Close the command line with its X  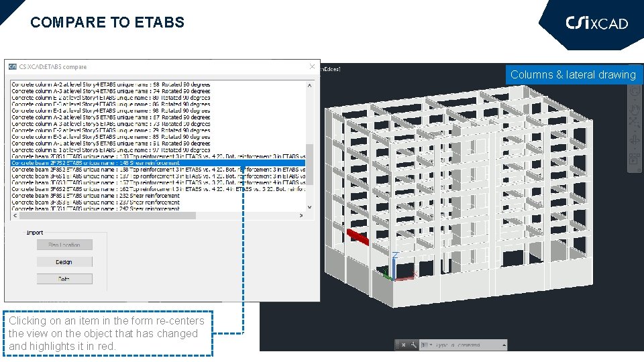coord(404,345)
